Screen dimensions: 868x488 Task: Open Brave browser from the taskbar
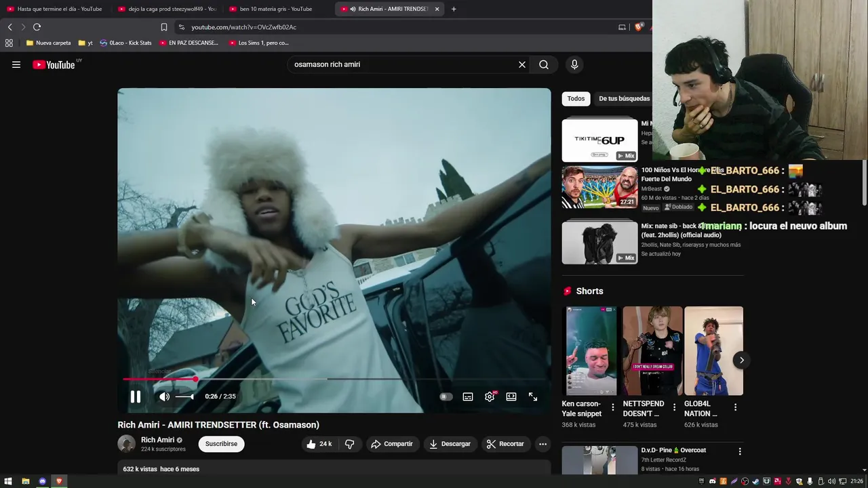coord(59,481)
